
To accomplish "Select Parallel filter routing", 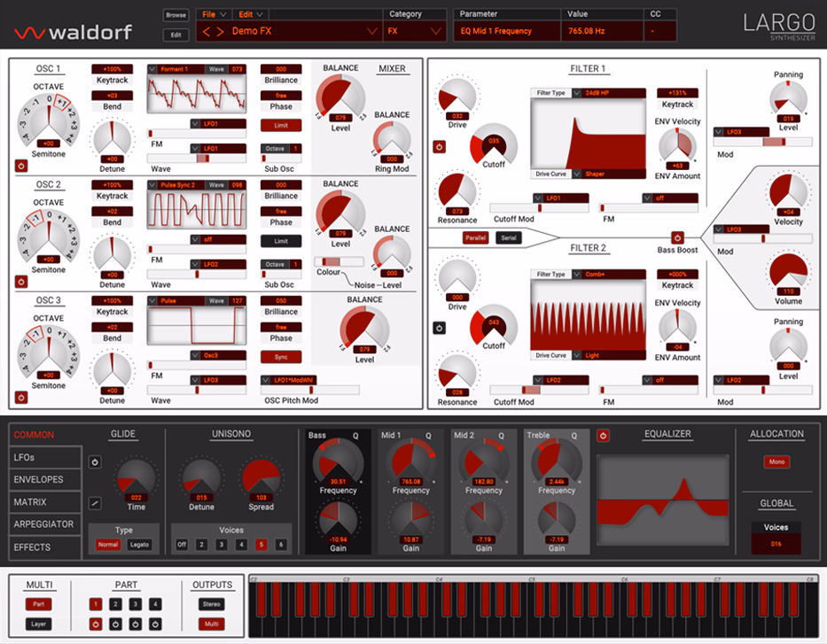I will click(x=475, y=237).
